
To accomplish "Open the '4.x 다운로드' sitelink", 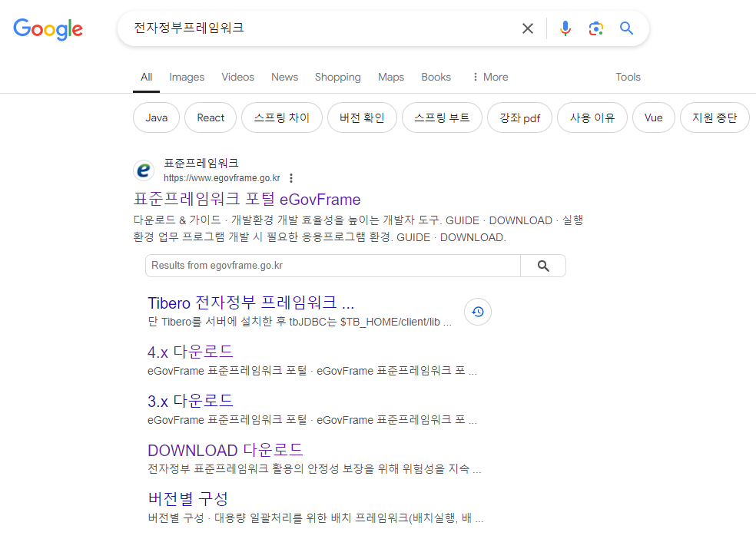I will [191, 352].
